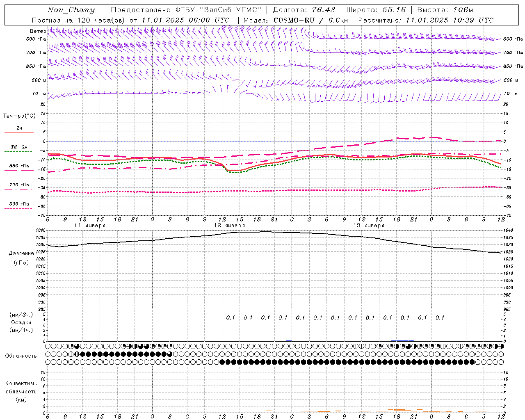Click the "2м" temperature legend entry
The width and height of the screenshot is (525, 420).
point(19,128)
